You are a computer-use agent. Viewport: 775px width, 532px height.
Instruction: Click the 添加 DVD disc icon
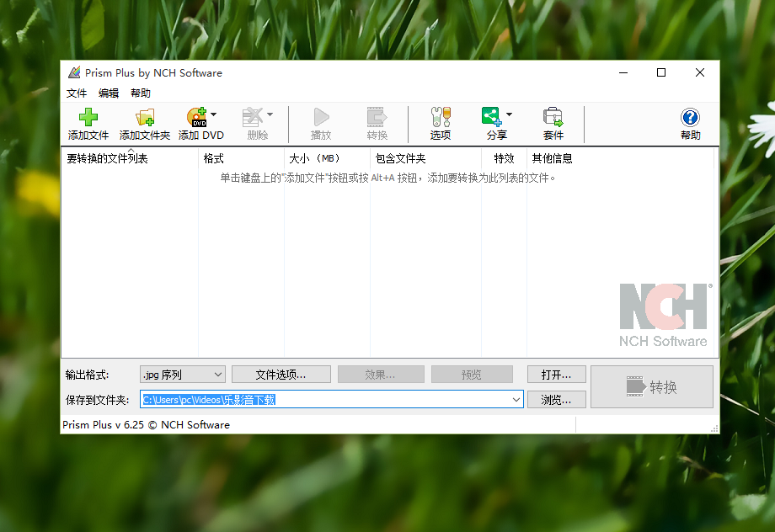point(196,118)
